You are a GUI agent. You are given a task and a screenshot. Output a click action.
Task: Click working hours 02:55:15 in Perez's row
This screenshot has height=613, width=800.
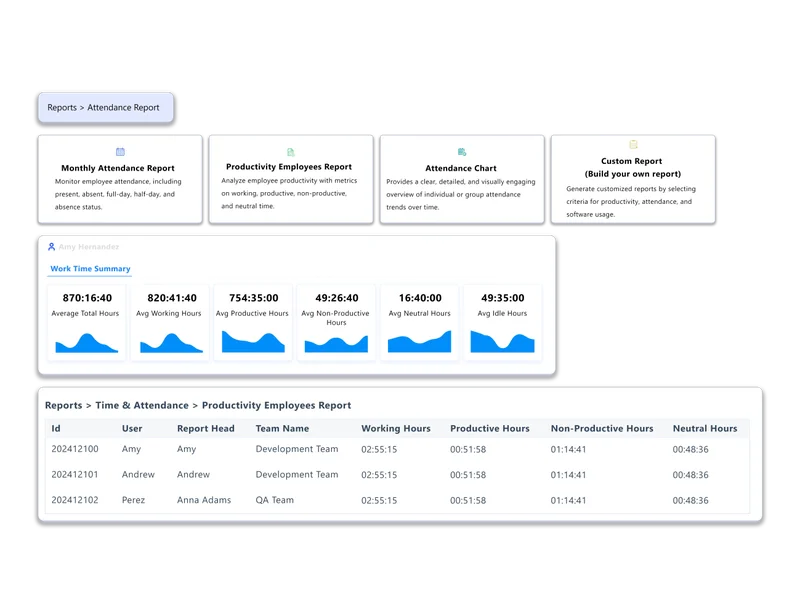point(379,500)
